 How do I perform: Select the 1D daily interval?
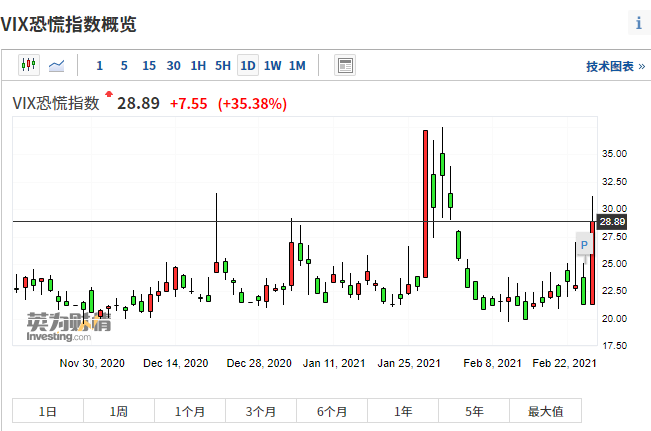point(247,66)
